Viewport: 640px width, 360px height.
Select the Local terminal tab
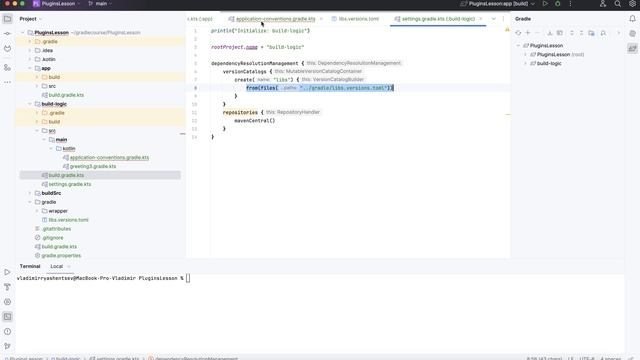pos(56,266)
